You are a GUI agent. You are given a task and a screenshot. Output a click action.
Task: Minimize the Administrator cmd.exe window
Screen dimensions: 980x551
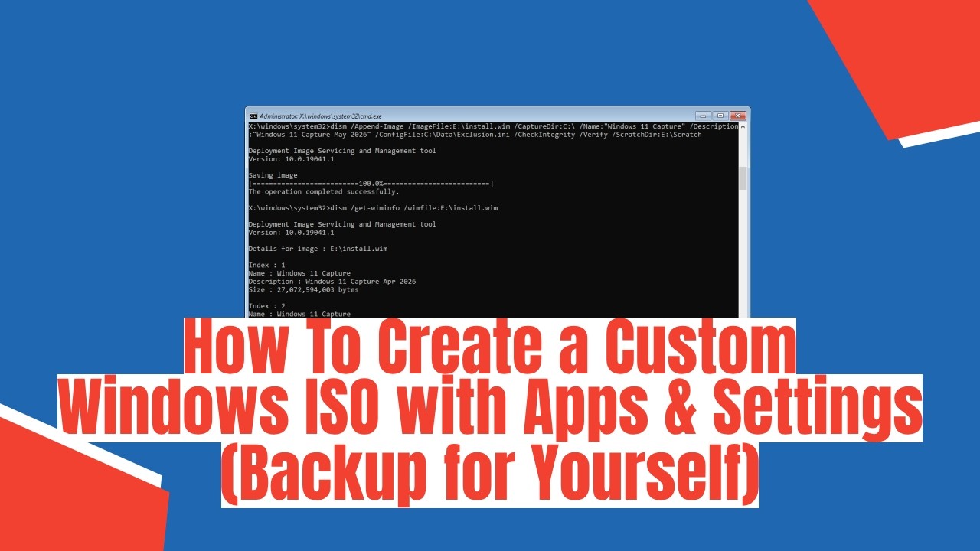click(704, 116)
